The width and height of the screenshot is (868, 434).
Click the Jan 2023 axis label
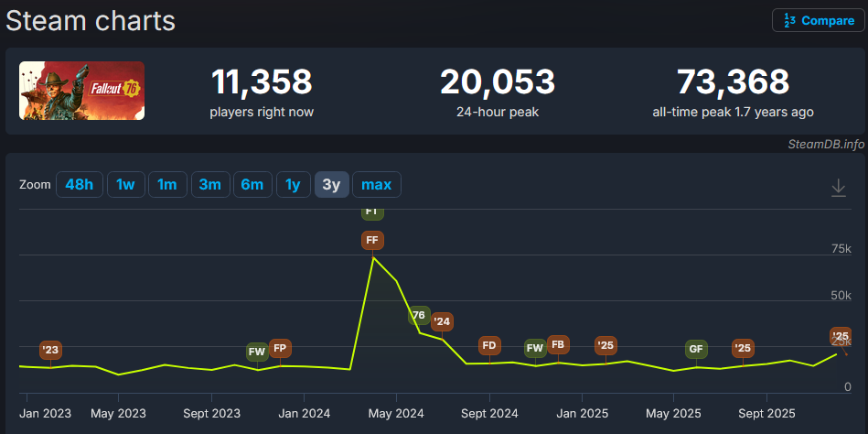[44, 414]
